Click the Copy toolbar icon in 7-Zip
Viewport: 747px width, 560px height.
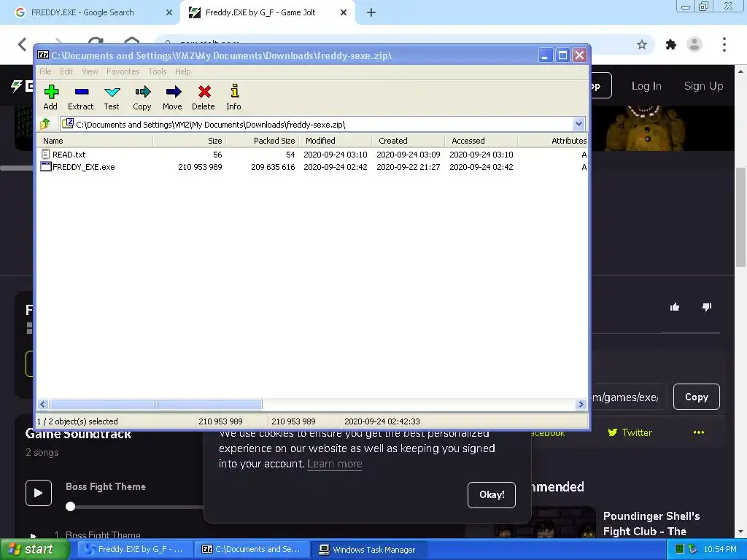point(142,92)
